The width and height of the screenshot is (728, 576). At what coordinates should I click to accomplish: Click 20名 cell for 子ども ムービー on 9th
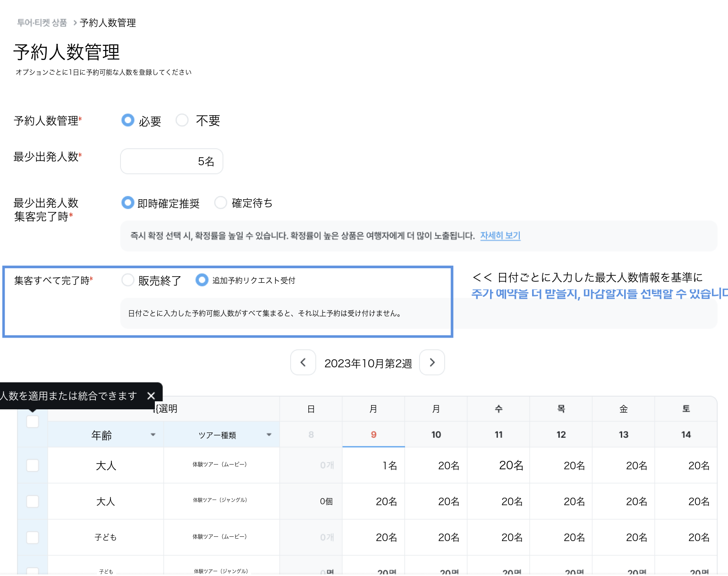click(373, 537)
